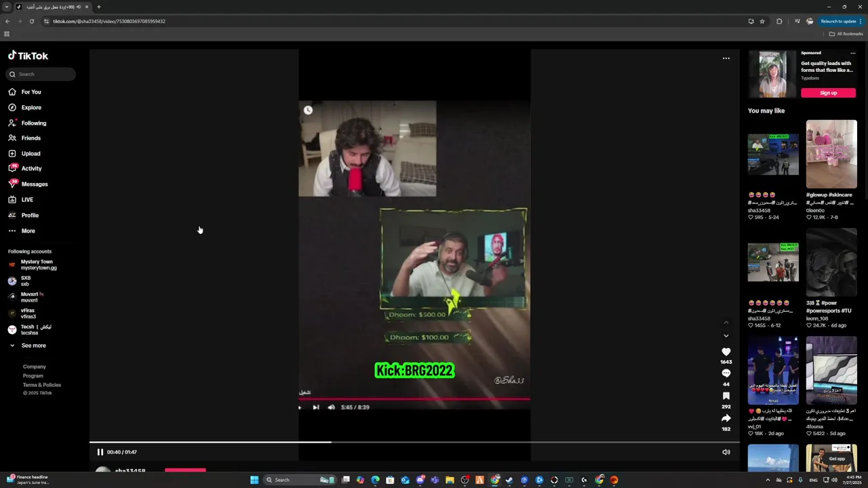This screenshot has width=868, height=488.
Task: Click the Get app button
Action: pyautogui.click(x=837, y=459)
